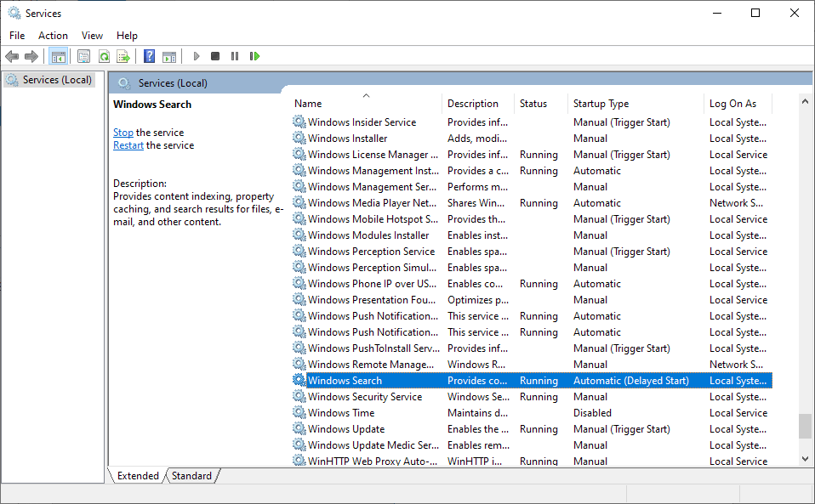815x504 pixels.
Task: Click the Show/Hide Console Tree toolbar icon
Action: point(59,57)
